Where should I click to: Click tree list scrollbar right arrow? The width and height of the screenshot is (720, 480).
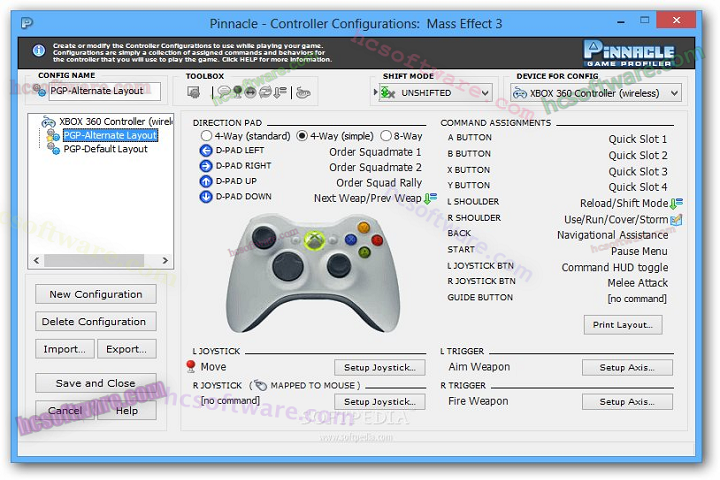(x=165, y=260)
